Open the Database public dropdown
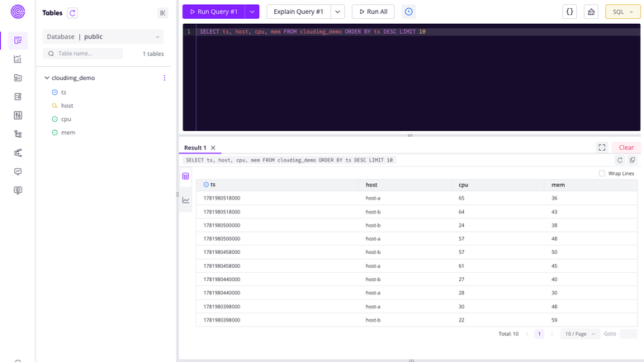 pyautogui.click(x=103, y=36)
